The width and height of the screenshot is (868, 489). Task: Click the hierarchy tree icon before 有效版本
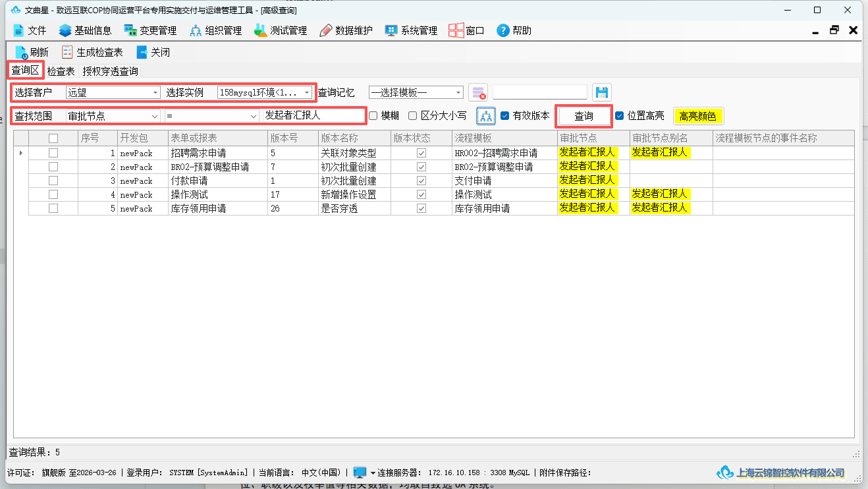(486, 116)
